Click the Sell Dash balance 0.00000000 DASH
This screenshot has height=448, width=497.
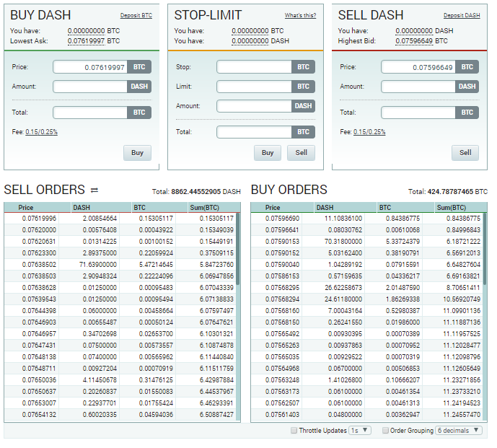[414, 31]
